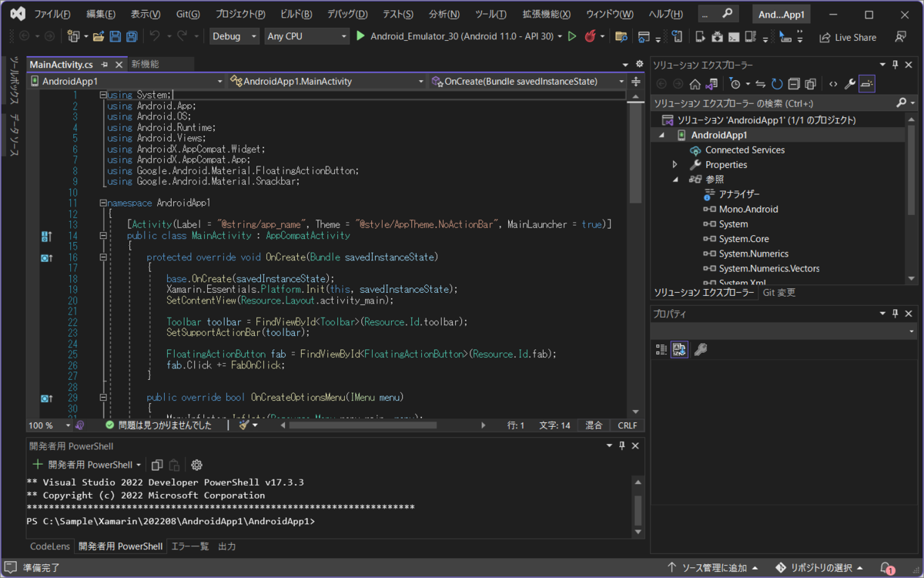Click ソース管理に追加 in status bar
This screenshot has height=578, width=924.
[x=714, y=568]
